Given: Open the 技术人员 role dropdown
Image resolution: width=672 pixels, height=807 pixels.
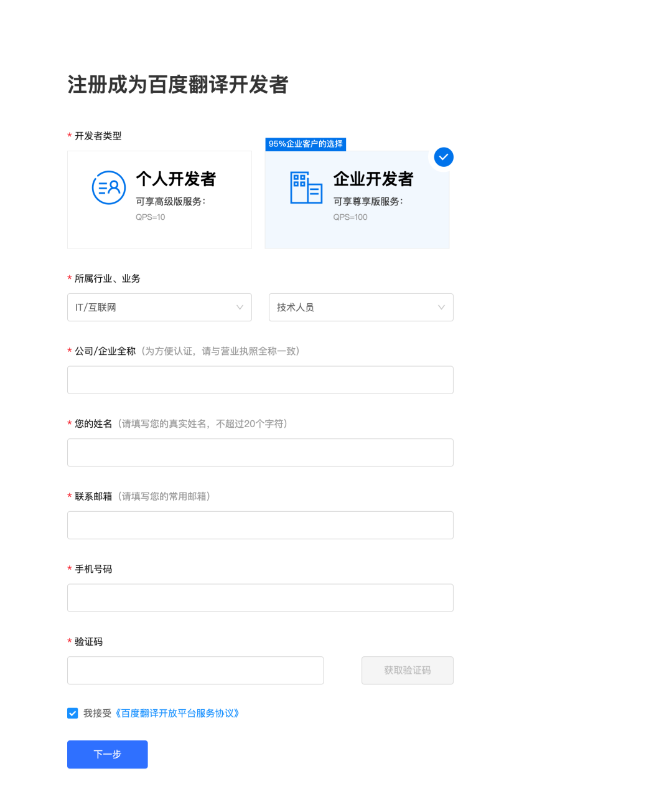Looking at the screenshot, I should 361,308.
